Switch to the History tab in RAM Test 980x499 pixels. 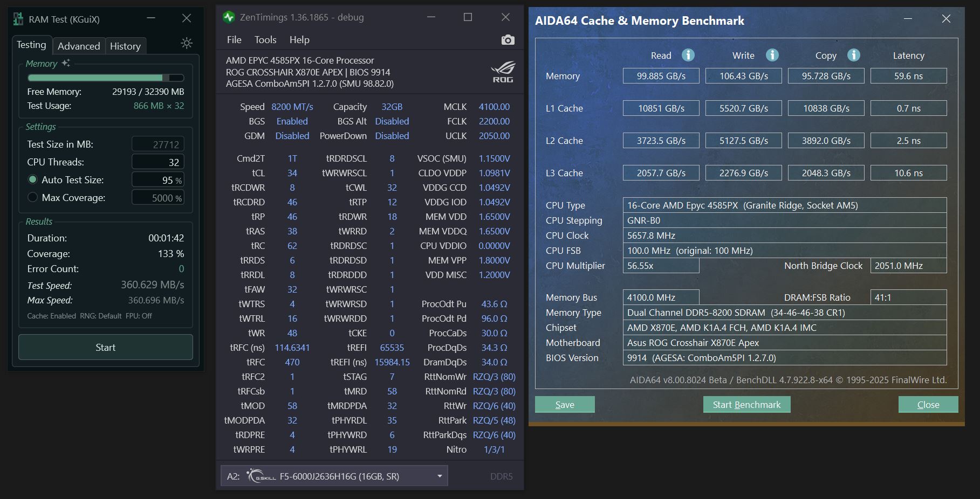125,46
